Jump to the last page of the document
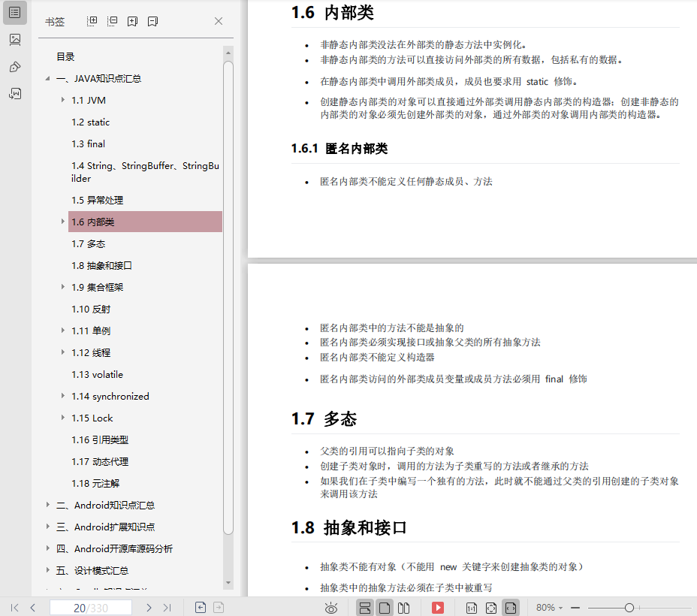Screen dimensions: 697x616 click(167, 607)
